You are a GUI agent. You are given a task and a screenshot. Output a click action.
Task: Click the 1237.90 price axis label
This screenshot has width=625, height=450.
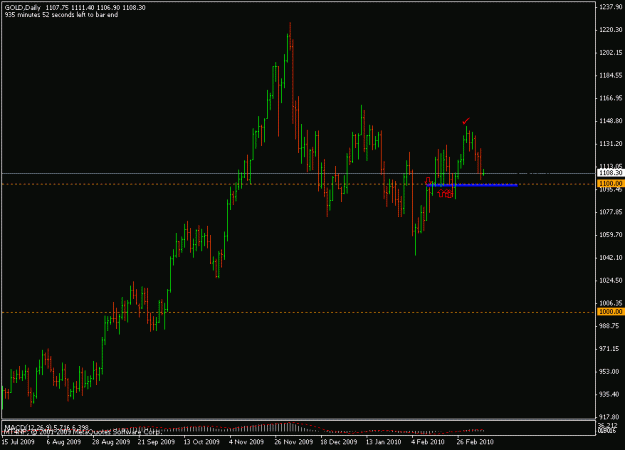(x=611, y=7)
